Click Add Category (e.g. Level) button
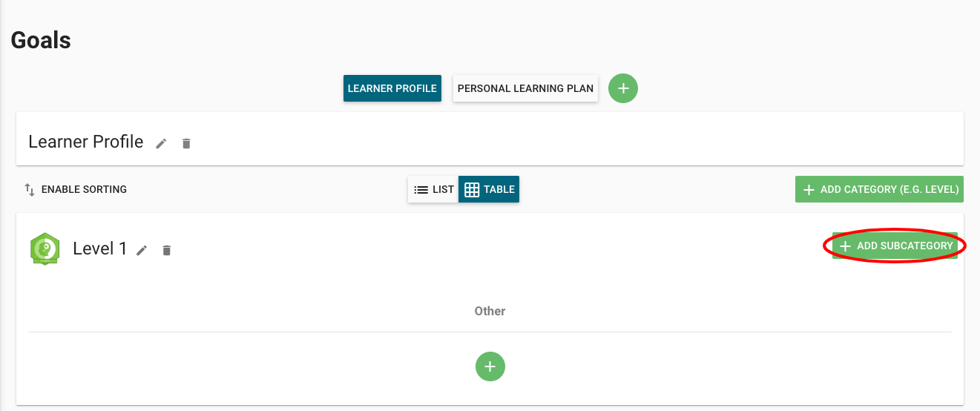 (x=879, y=189)
